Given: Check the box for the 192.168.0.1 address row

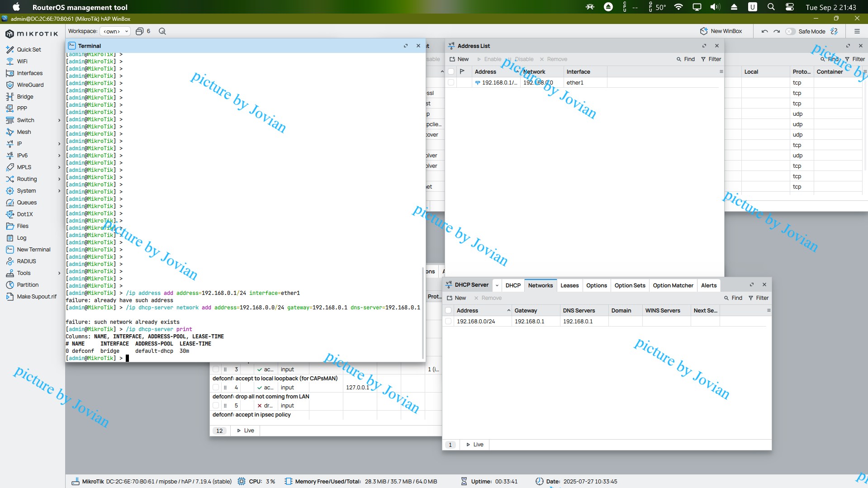Looking at the screenshot, I should pyautogui.click(x=451, y=82).
